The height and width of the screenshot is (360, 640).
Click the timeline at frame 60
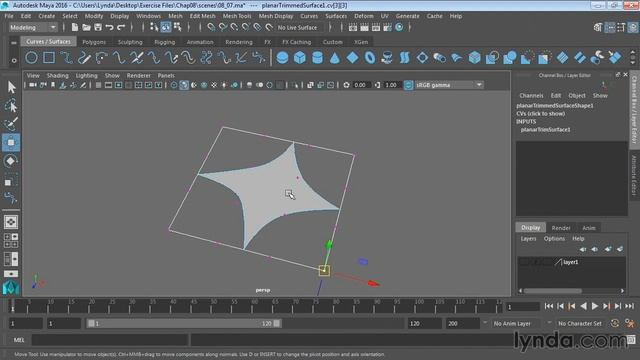pyautogui.click(x=255, y=306)
